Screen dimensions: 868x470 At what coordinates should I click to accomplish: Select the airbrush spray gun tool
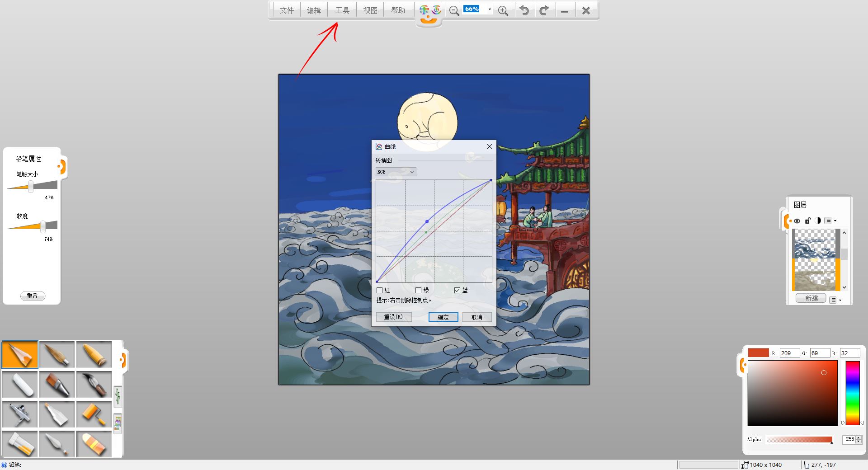pyautogui.click(x=20, y=414)
